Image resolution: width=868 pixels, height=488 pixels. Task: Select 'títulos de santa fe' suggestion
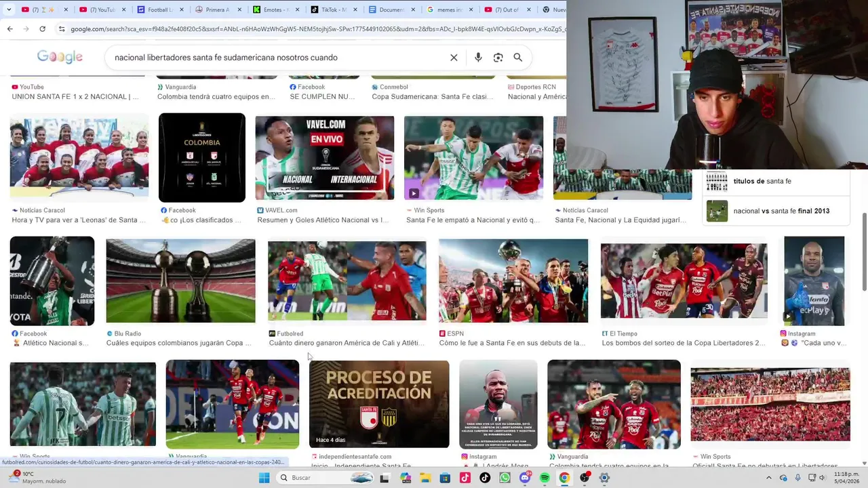click(776, 182)
